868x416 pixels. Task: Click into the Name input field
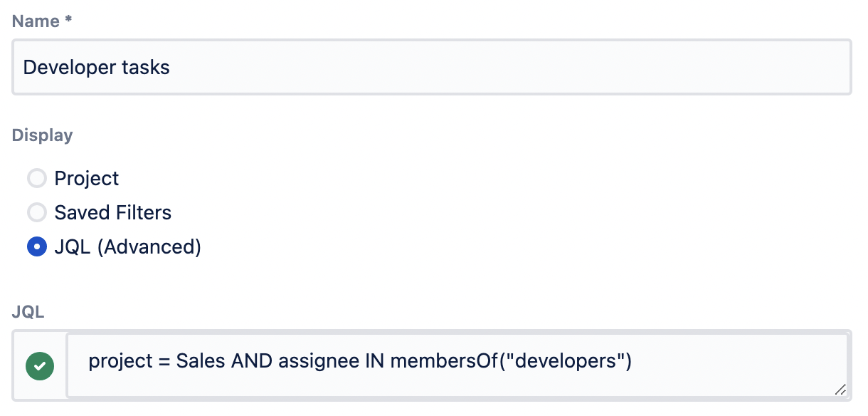[498, 68]
